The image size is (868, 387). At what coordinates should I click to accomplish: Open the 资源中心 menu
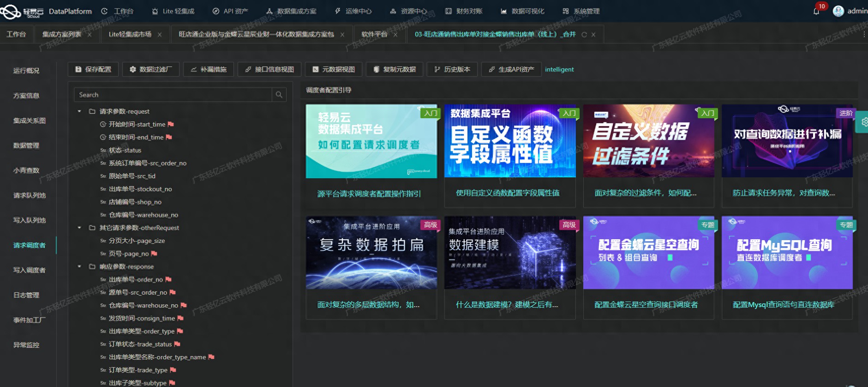click(x=408, y=11)
